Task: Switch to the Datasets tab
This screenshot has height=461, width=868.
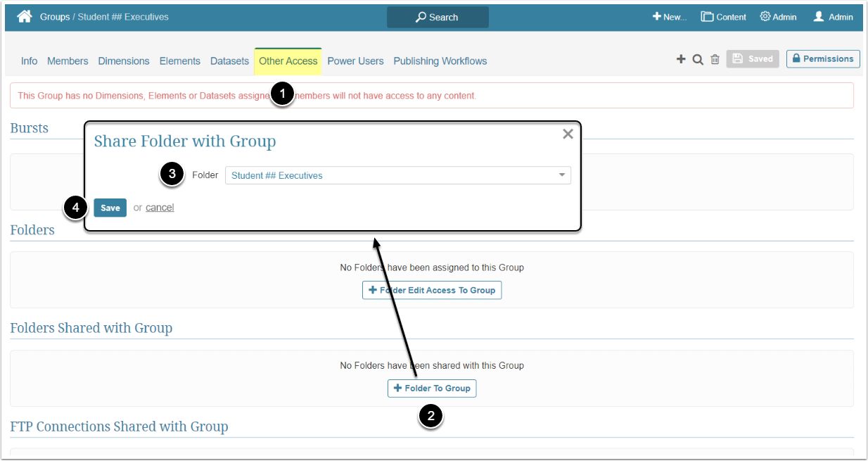Action: point(229,61)
